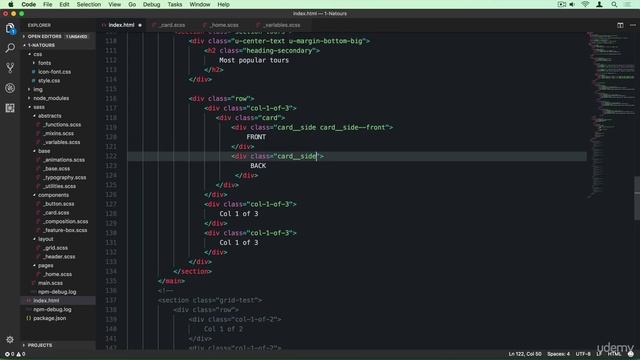
Task: Select the index.html editor tab
Action: (121, 25)
